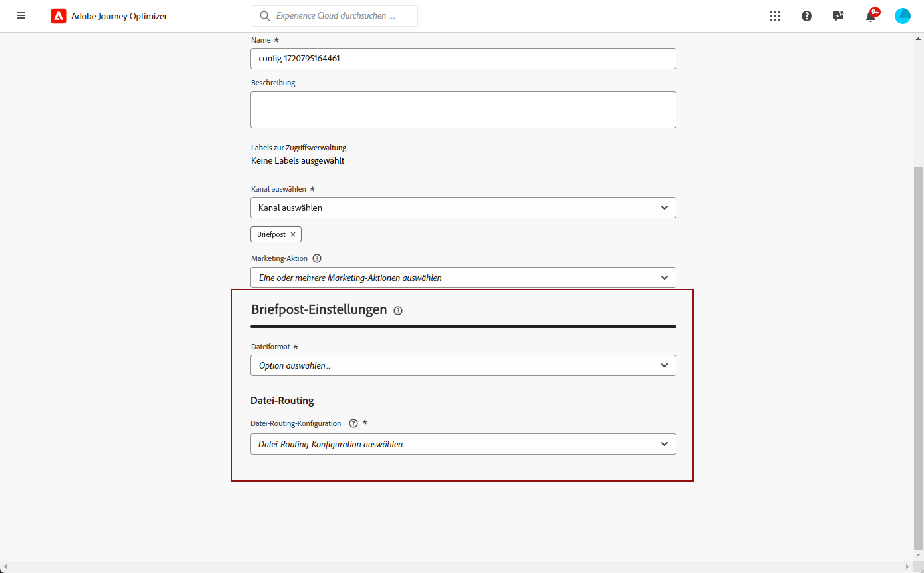
Task: Open the feedback chat icon
Action: coord(839,16)
